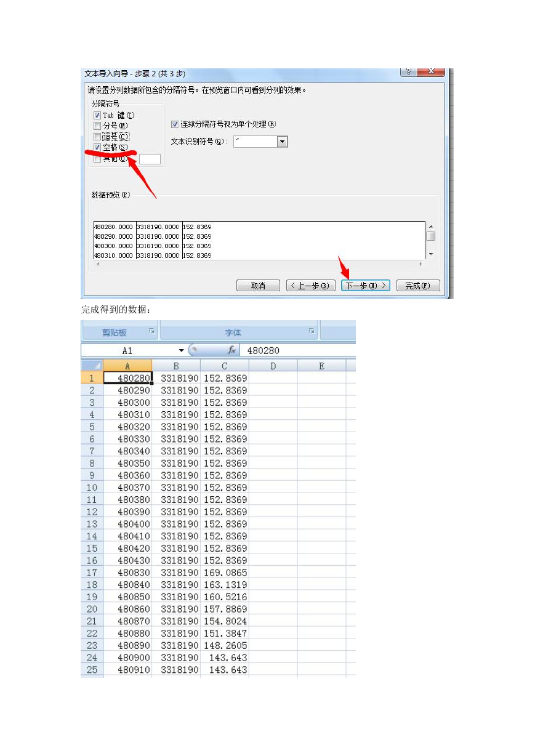The width and height of the screenshot is (535, 756).
Task: Click the 完成 button
Action: 418,286
